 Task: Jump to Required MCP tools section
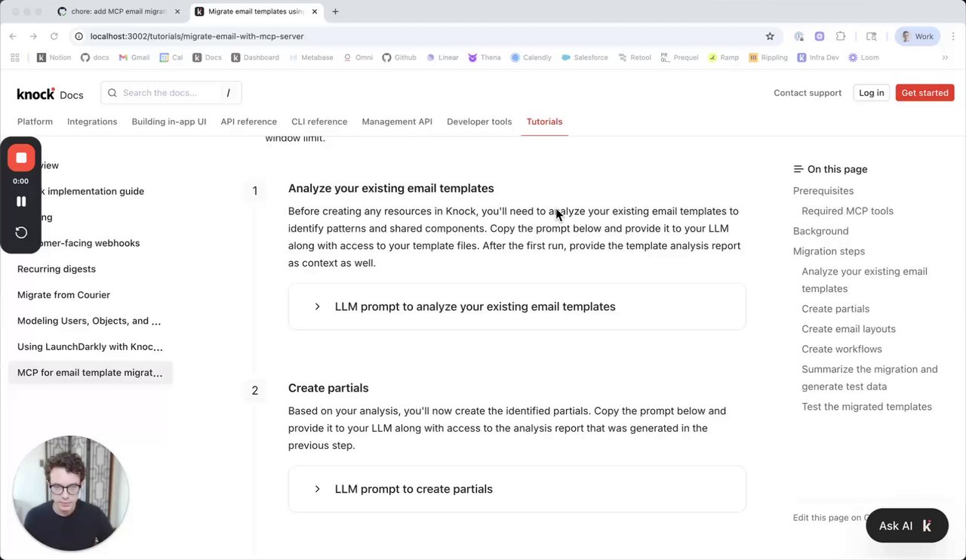click(848, 211)
